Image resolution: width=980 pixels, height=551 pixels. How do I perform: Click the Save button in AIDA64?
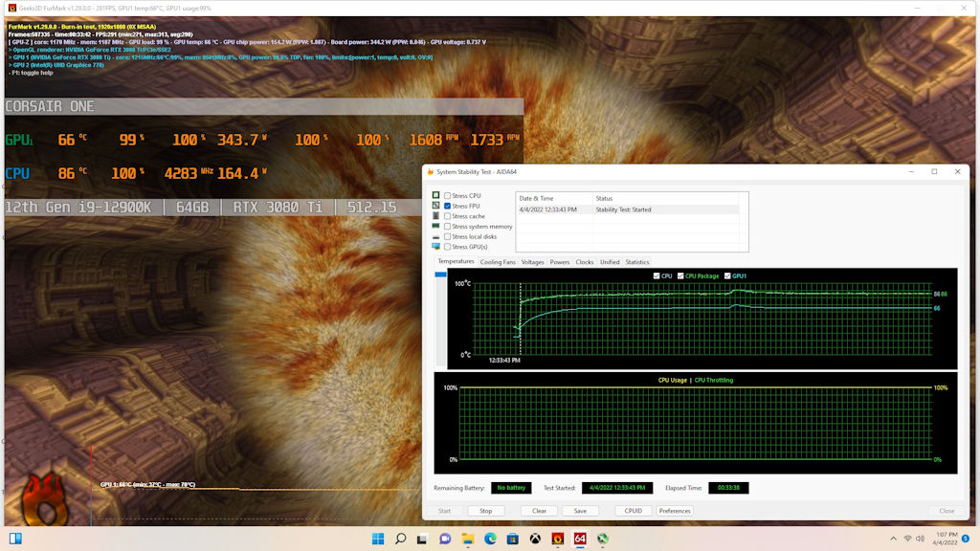coord(580,511)
